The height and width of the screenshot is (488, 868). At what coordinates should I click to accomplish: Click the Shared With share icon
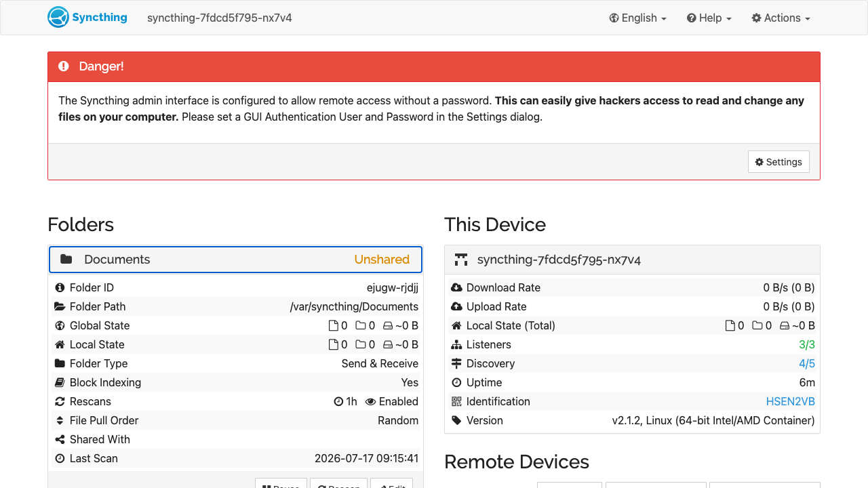60,439
